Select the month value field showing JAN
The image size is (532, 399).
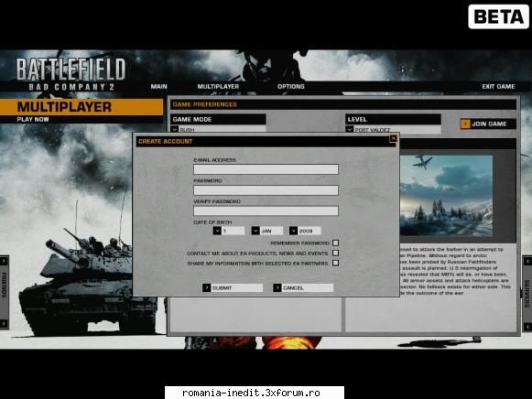[271, 231]
